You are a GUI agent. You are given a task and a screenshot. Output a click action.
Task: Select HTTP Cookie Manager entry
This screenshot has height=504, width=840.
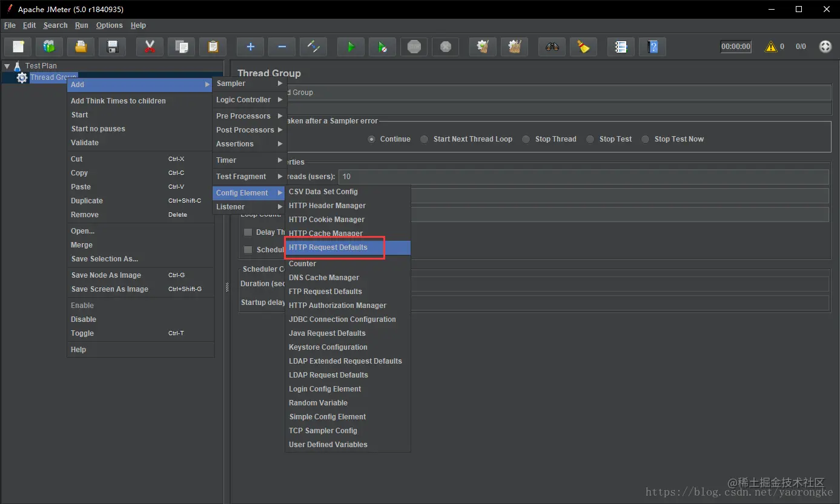[348, 220]
